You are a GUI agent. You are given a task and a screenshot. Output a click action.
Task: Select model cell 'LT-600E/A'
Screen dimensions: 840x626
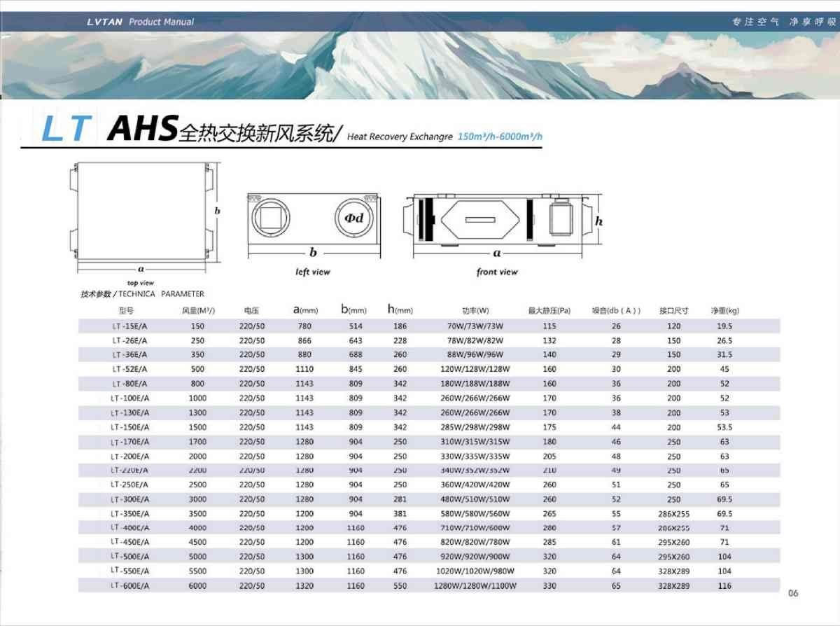click(x=129, y=585)
